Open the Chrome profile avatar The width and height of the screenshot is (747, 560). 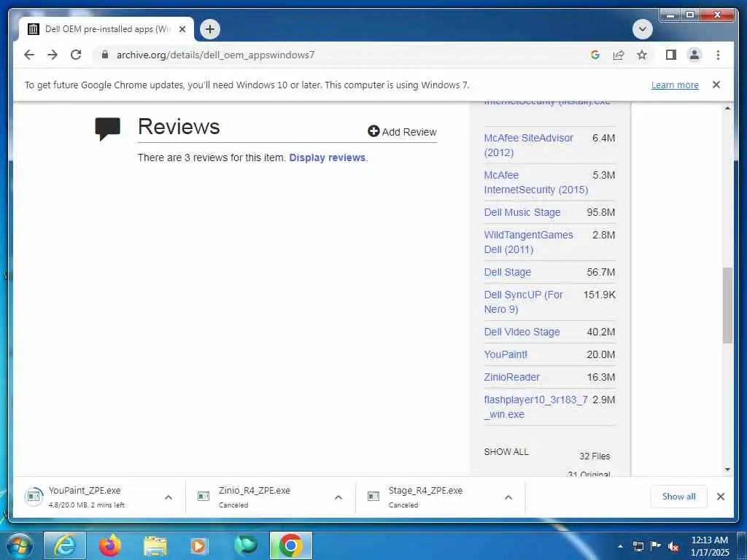coord(694,55)
